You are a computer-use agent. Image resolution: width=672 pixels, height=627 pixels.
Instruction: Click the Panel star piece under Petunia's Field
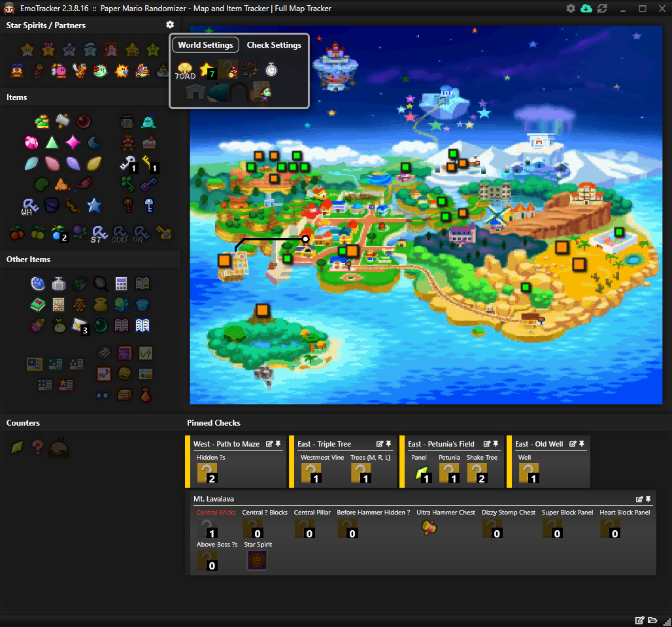(x=422, y=473)
